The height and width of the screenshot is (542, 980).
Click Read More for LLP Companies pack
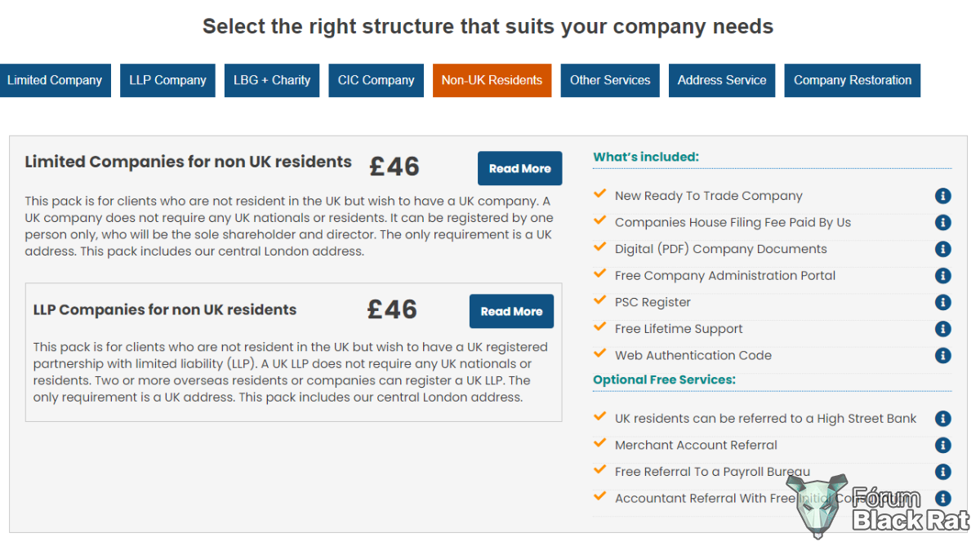511,311
